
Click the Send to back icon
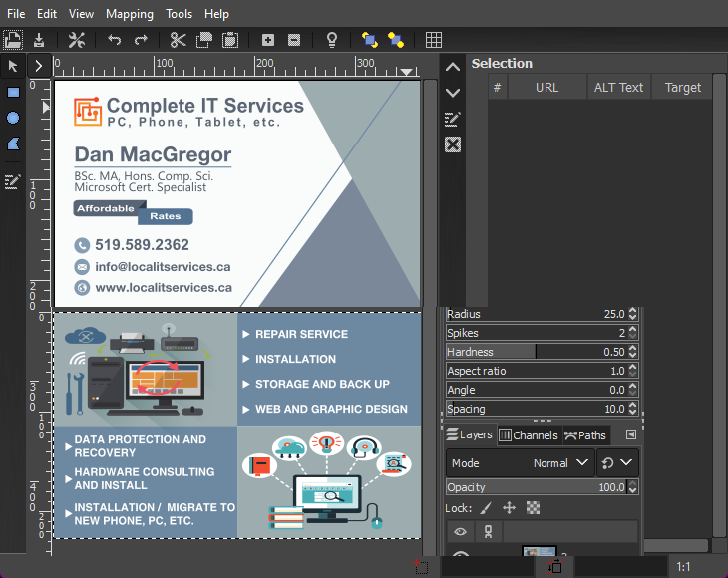coord(396,40)
